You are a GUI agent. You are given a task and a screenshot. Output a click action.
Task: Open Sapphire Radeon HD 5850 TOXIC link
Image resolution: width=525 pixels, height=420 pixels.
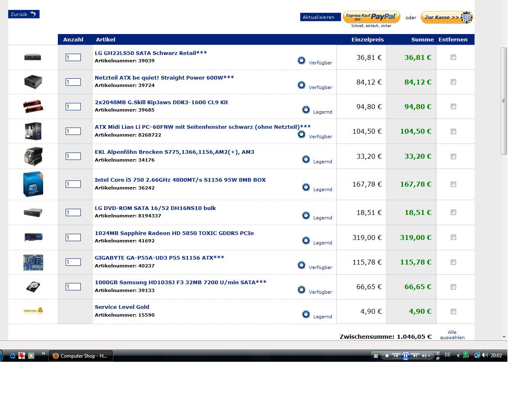pyautogui.click(x=174, y=233)
